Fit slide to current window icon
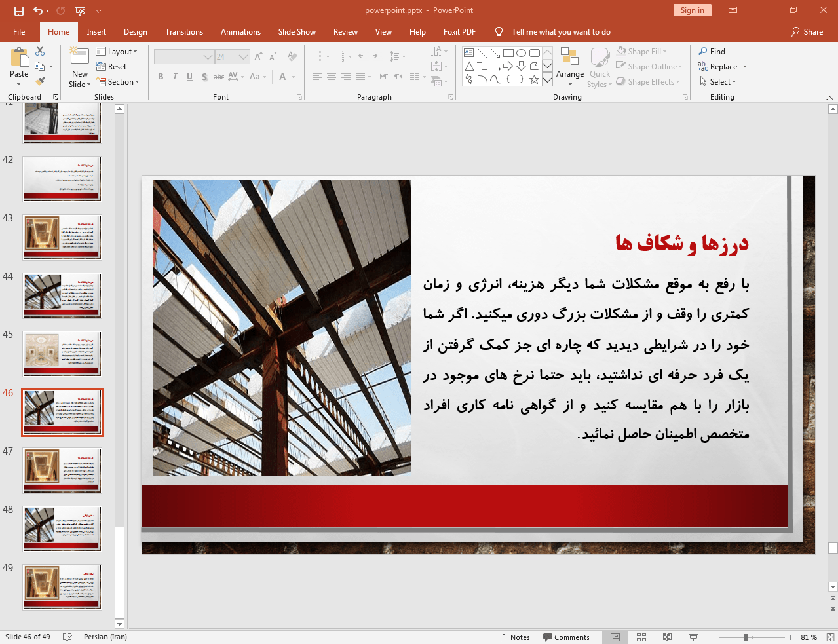The height and width of the screenshot is (644, 838). [x=830, y=637]
